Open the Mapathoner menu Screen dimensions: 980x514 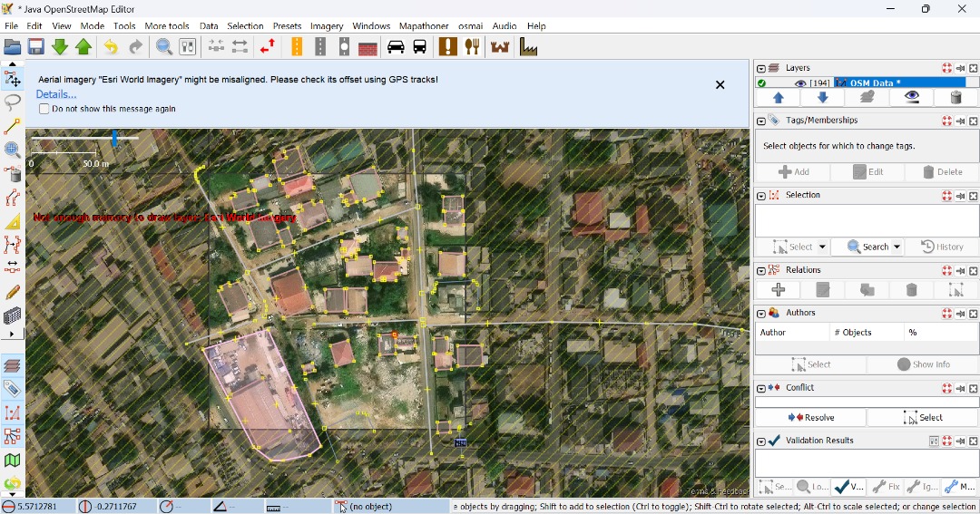coord(424,25)
